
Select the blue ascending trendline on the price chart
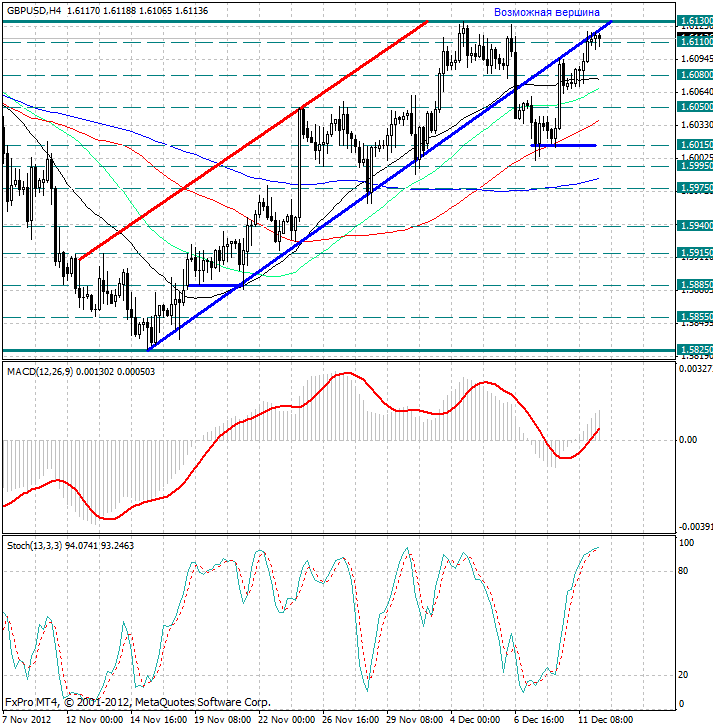click(379, 186)
